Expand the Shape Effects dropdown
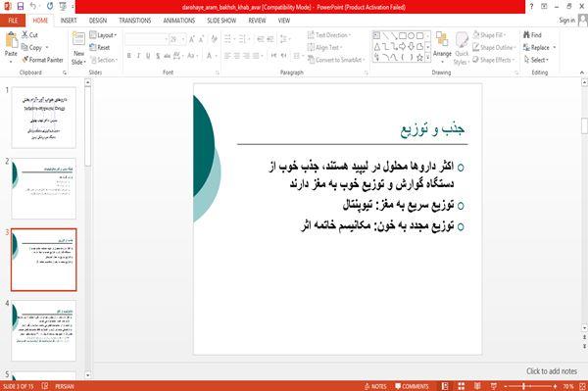Screen dimensions: 588x391 coord(493,60)
